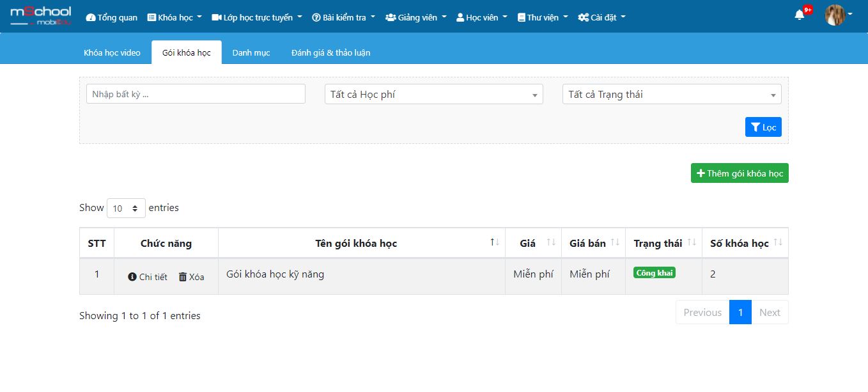
Task: Select the Gói khóa học tab
Action: [x=187, y=52]
